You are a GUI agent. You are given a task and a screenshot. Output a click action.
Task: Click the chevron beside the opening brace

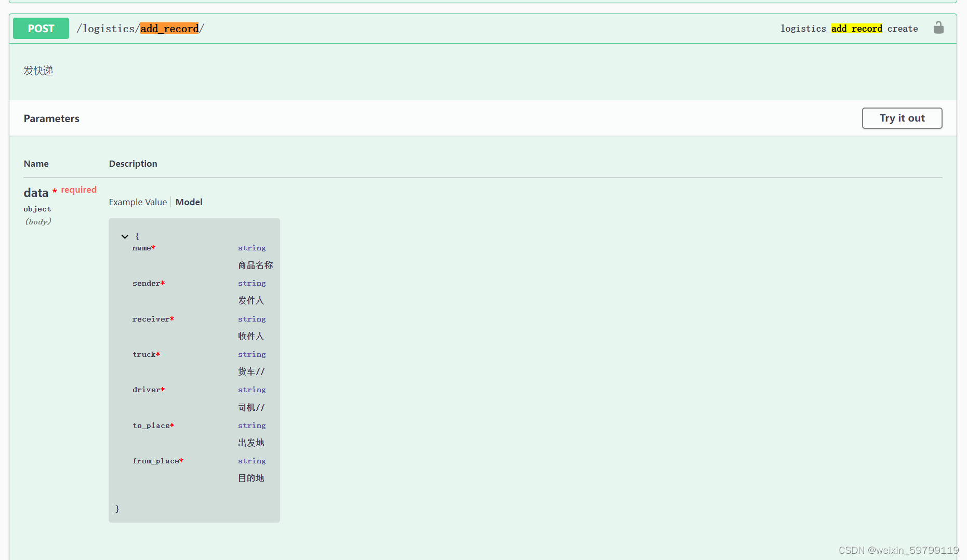click(x=125, y=236)
